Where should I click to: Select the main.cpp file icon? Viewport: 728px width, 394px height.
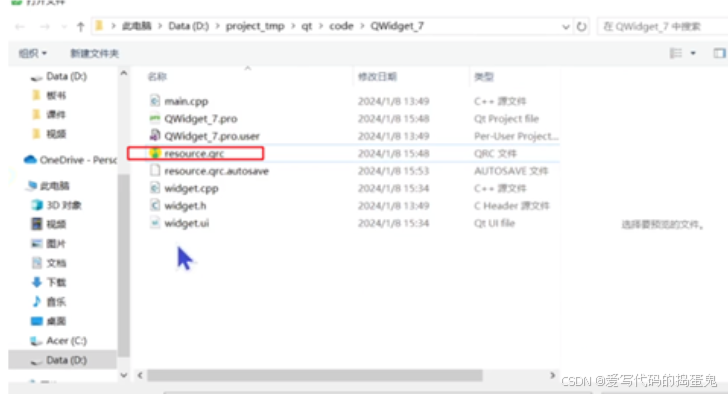click(x=155, y=101)
